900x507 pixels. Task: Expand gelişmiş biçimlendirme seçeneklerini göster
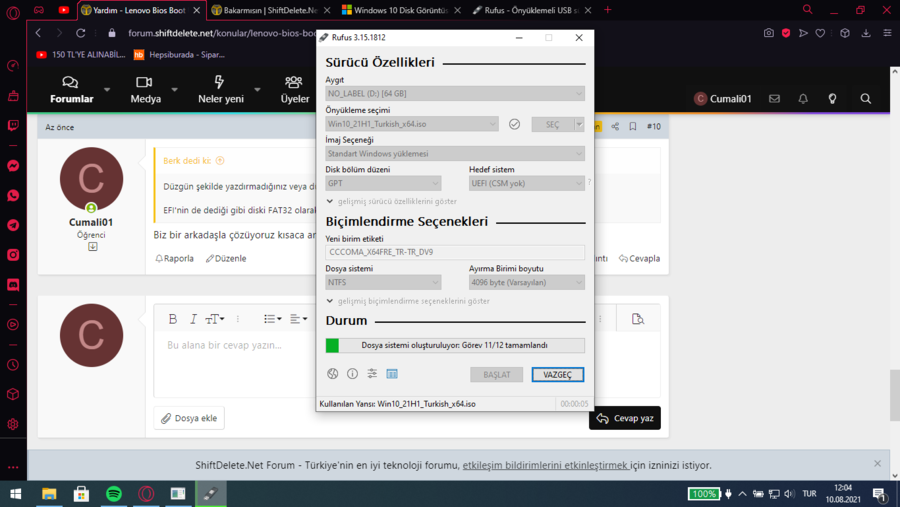pyautogui.click(x=408, y=301)
